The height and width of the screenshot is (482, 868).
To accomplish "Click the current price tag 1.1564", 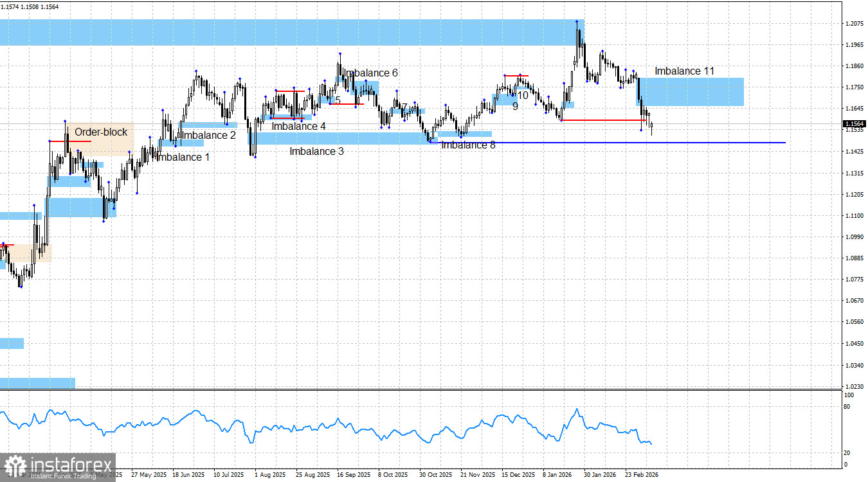I will coord(854,124).
